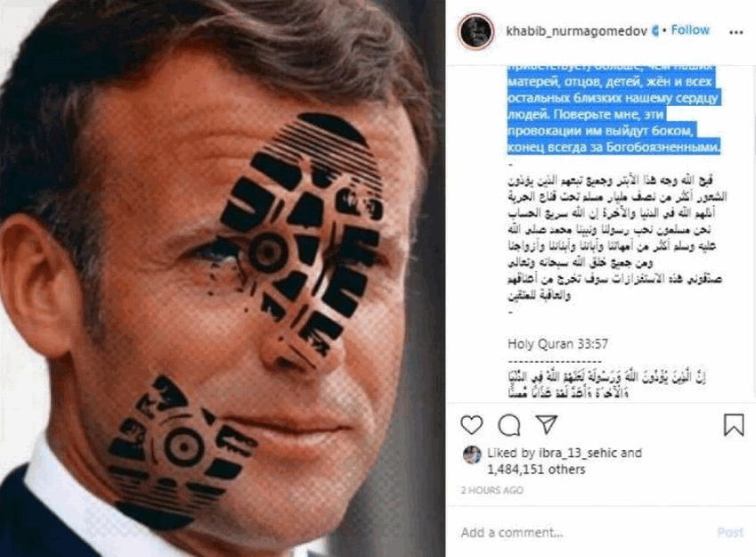
Task: Open small avatar beside Liked by
Action: [472, 455]
